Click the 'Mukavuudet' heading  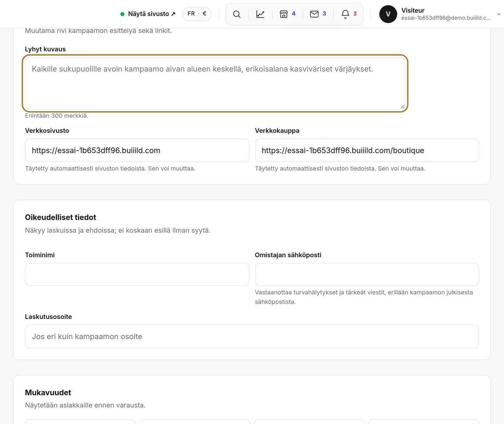[48, 392]
